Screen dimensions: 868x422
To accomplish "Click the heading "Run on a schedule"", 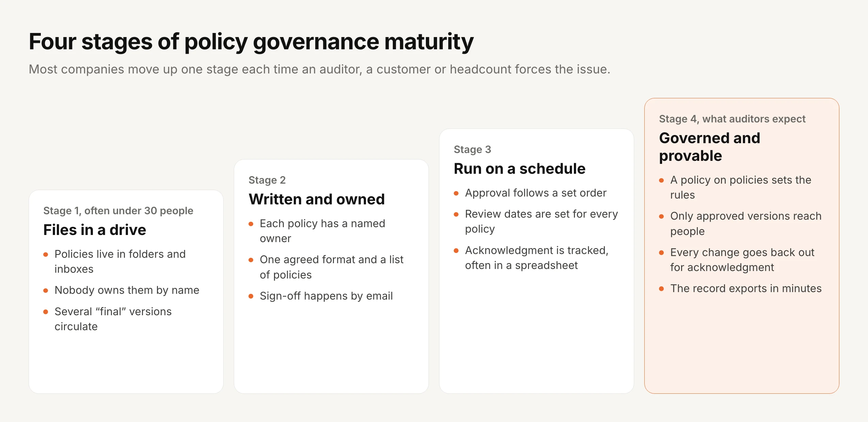I will 519,169.
